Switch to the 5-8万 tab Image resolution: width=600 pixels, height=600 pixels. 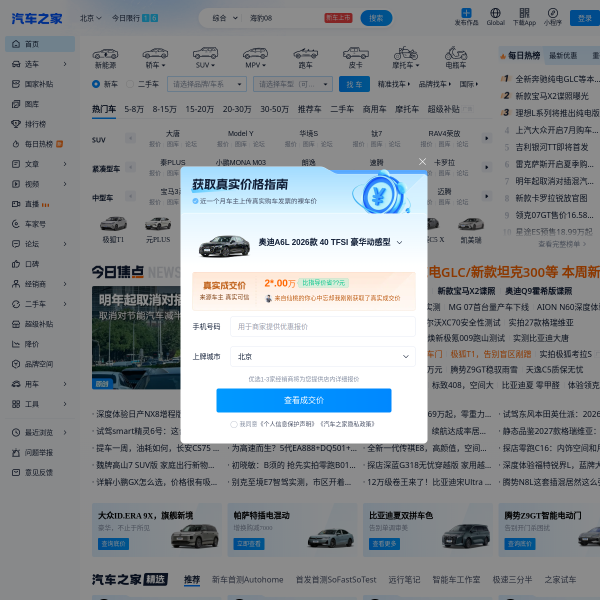click(x=134, y=109)
